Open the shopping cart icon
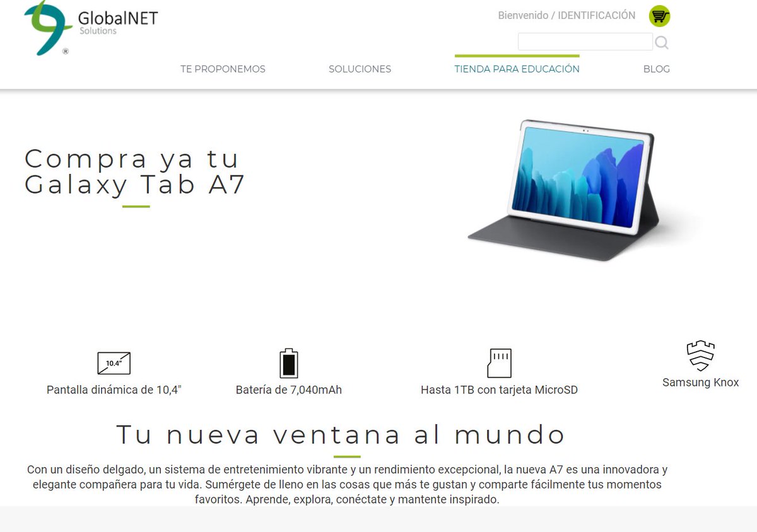This screenshot has width=757, height=532. (x=659, y=16)
